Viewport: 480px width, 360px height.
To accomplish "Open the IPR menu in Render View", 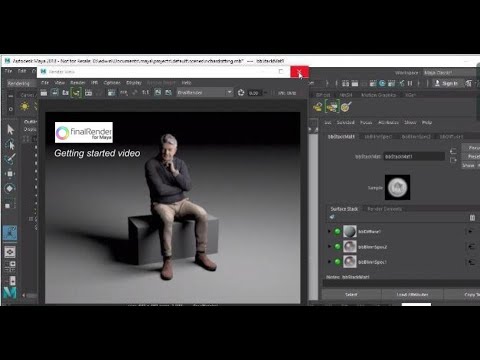I will (x=94, y=83).
